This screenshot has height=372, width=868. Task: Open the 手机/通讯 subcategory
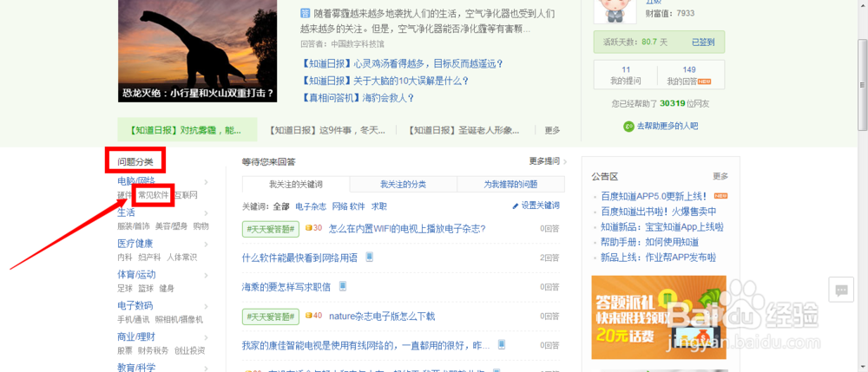[133, 319]
